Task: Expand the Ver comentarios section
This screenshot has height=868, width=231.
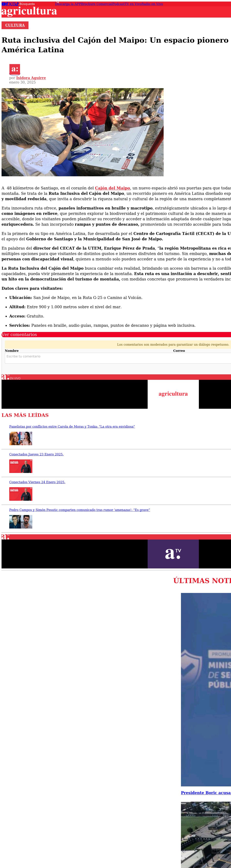Action: [x=116, y=335]
